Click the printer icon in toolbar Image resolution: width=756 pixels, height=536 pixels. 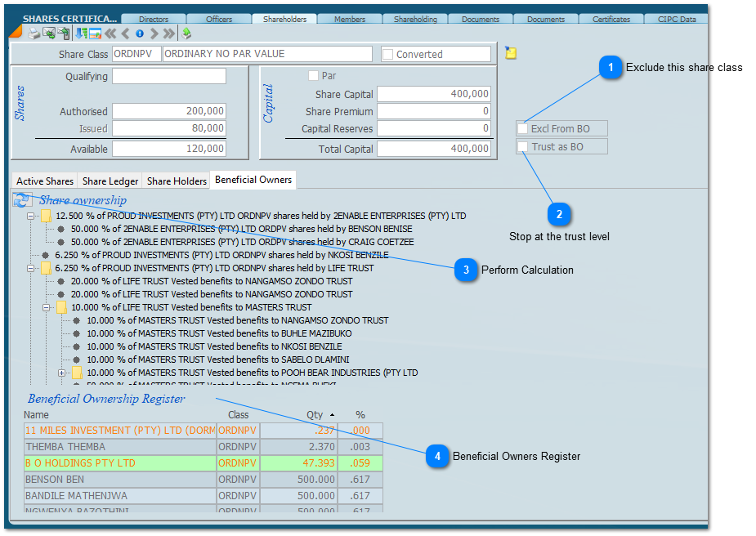click(34, 33)
